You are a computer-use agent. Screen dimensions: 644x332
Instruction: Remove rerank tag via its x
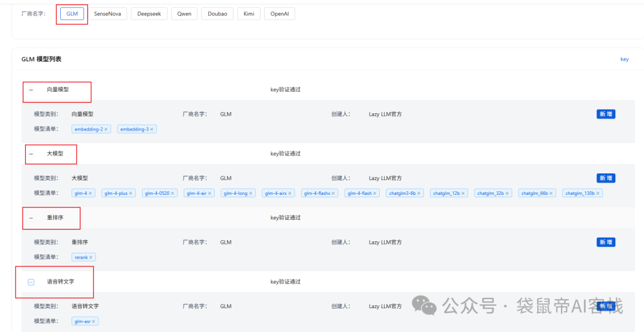(x=91, y=257)
